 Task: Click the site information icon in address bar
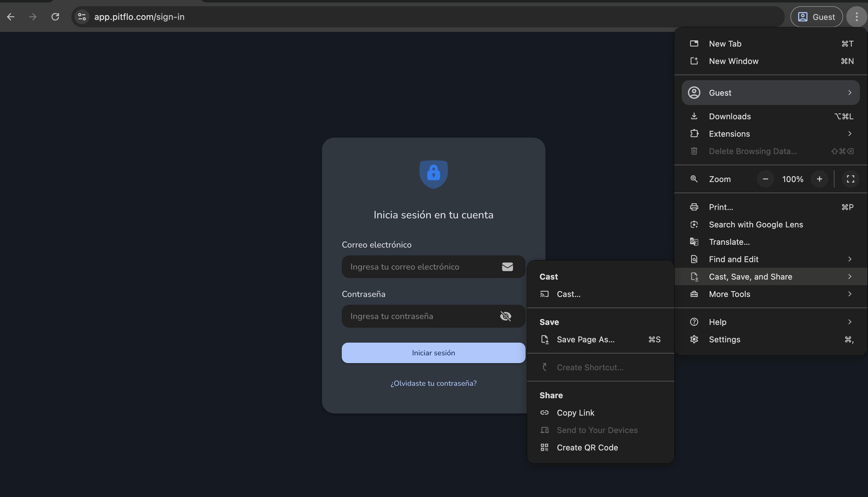[82, 17]
